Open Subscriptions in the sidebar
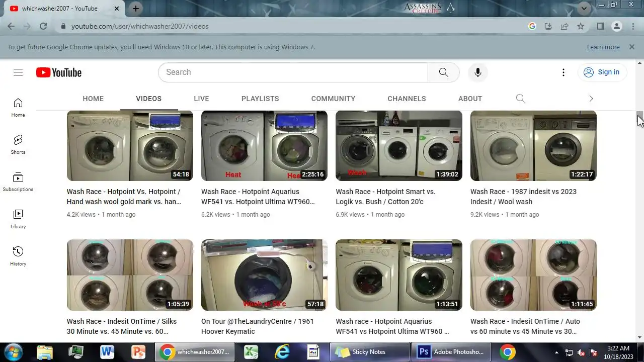644x362 pixels. pyautogui.click(x=18, y=182)
